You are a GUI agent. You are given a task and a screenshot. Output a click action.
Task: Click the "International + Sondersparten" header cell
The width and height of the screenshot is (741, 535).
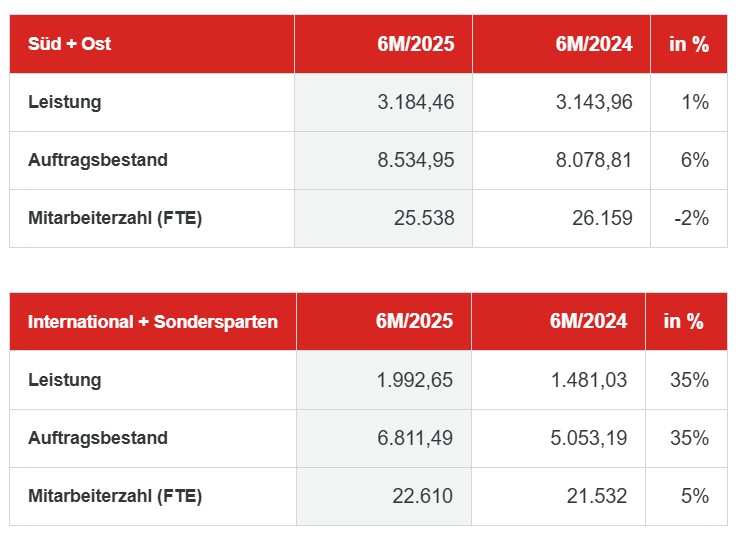click(x=153, y=322)
